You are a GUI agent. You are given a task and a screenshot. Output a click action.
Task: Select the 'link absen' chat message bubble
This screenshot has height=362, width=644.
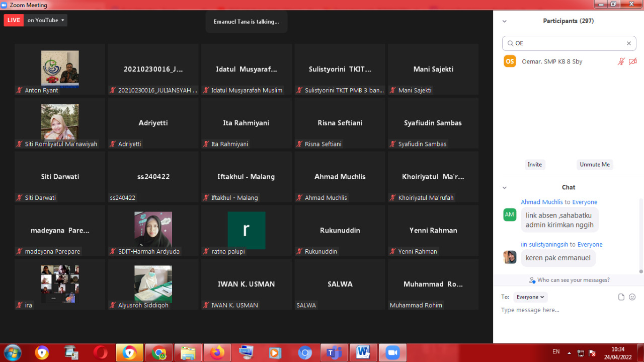point(559,220)
